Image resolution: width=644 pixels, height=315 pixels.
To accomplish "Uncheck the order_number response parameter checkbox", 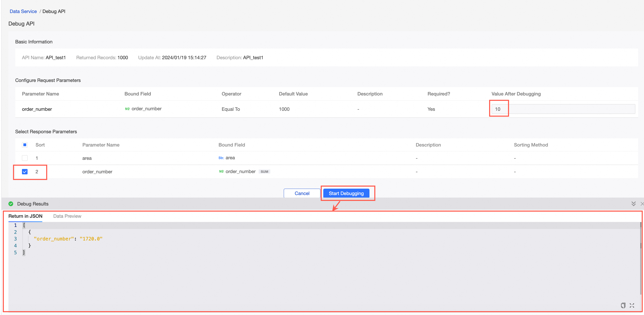I will tap(25, 172).
